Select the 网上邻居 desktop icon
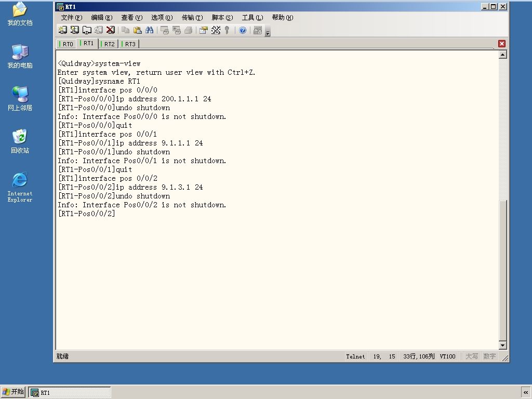This screenshot has width=532, height=399. click(20, 99)
